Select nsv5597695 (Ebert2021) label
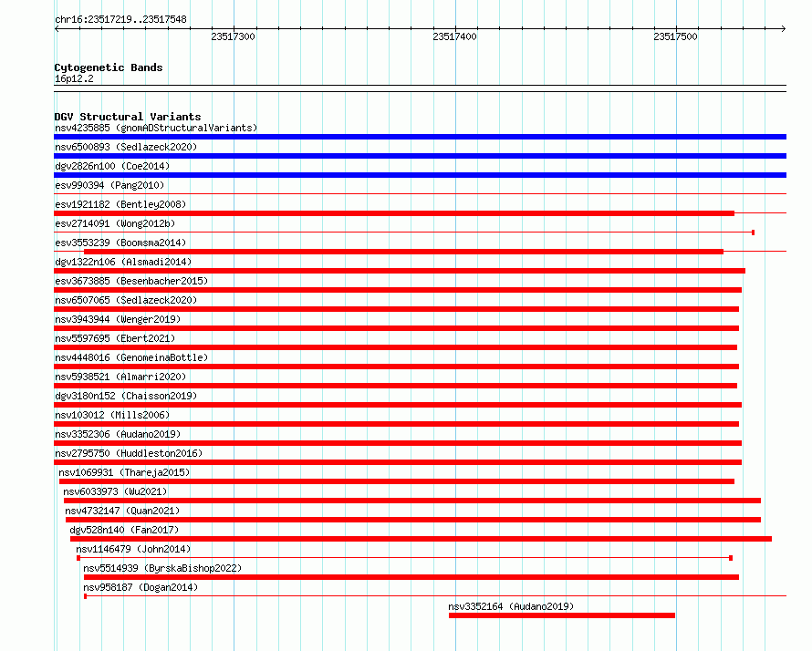 tap(115, 338)
